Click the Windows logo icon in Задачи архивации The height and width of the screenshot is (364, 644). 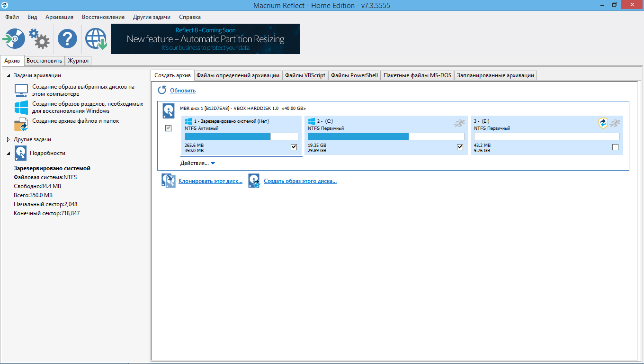pyautogui.click(x=21, y=107)
